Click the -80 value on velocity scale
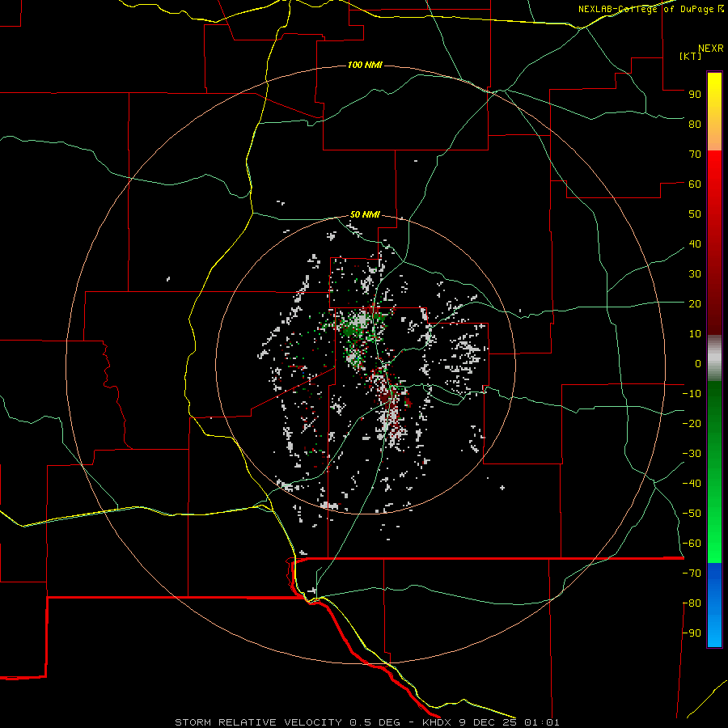The image size is (728, 728). click(692, 603)
